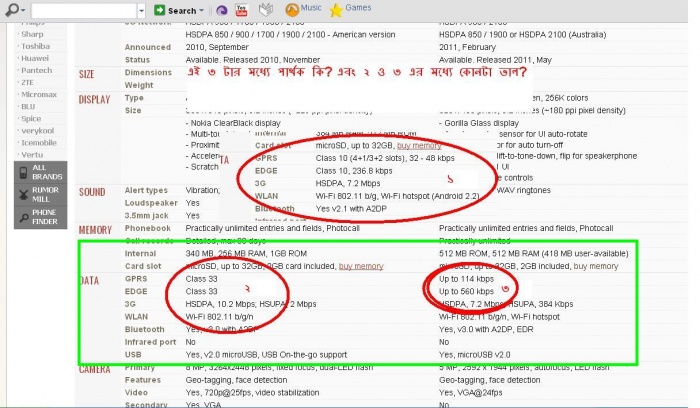Image resolution: width=700 pixels, height=408 pixels.
Task: Click the USB row label
Action: click(133, 355)
